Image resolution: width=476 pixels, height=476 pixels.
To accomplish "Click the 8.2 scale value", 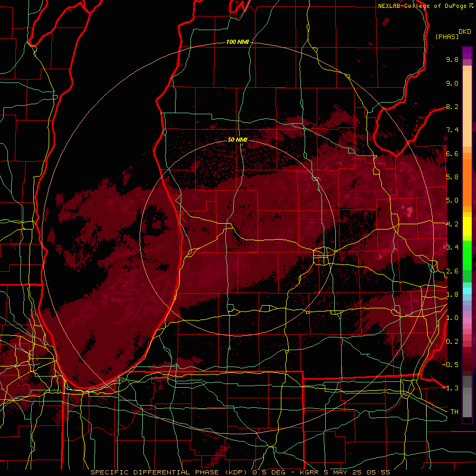I will tap(452, 106).
